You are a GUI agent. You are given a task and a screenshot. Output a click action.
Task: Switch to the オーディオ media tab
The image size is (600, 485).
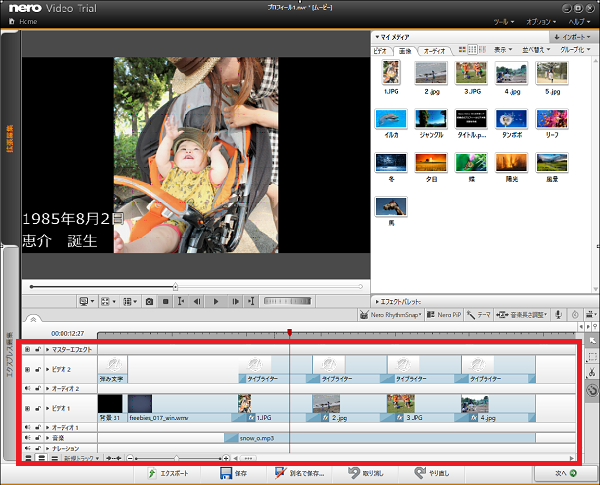434,49
